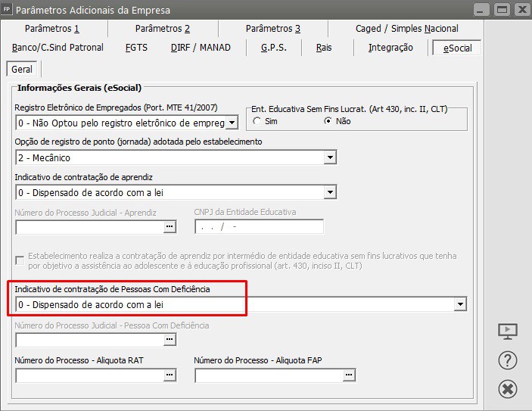Select Sim for Ent. Educativa Sem Fins Lucrat.
The width and height of the screenshot is (532, 411).
tap(257, 121)
